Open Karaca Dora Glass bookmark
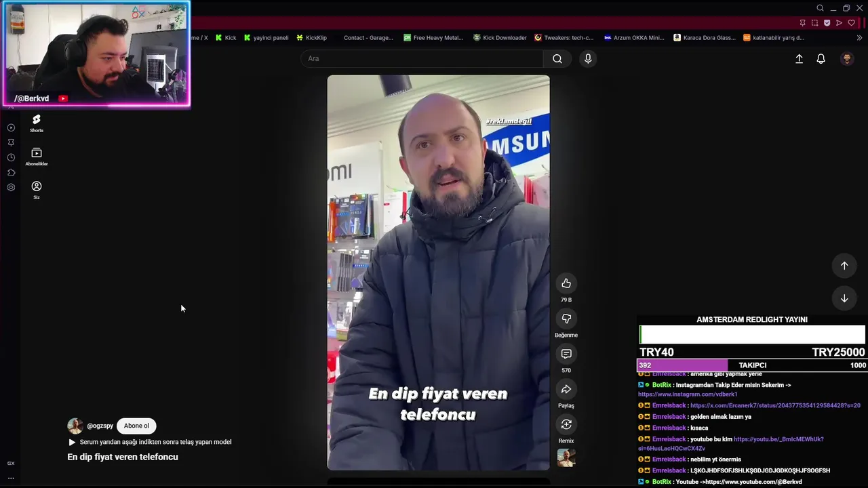Viewport: 868px width, 488px height. [705, 38]
